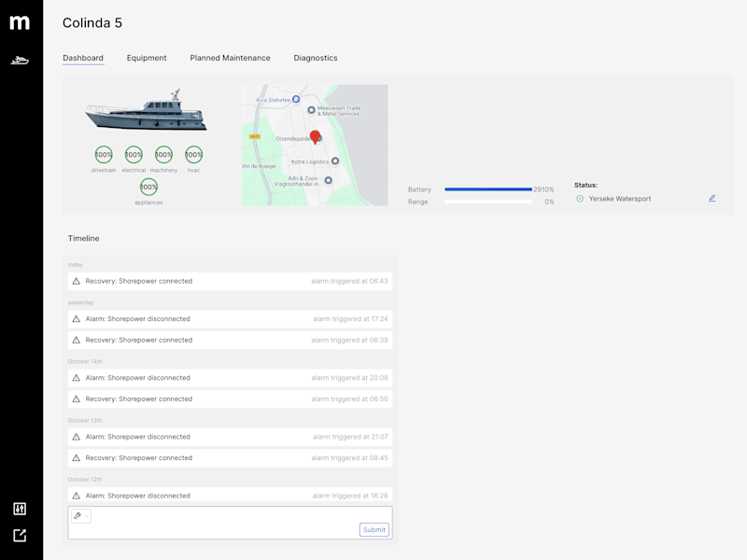The height and width of the screenshot is (560, 747).
Task: Click the 'alarm triggered at 06:50' timestamp
Action: point(349,399)
